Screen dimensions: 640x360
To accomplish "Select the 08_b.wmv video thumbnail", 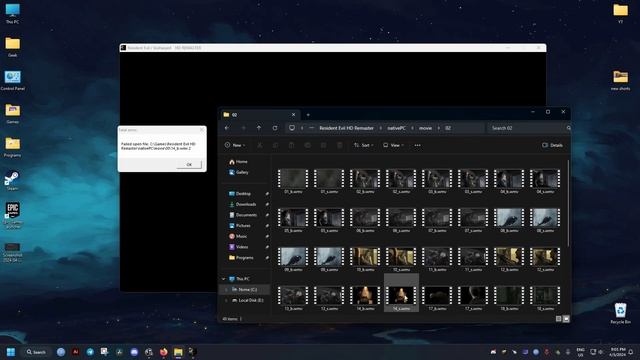I will click(509, 220).
